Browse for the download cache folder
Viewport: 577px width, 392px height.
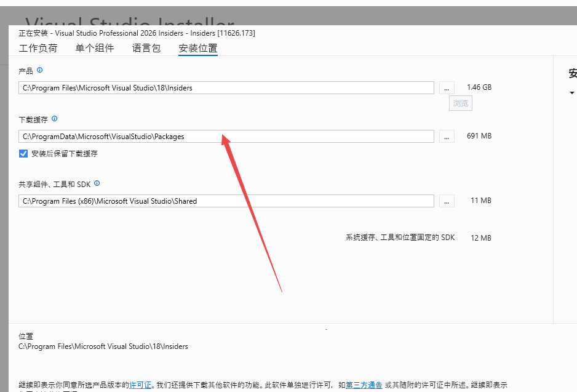tap(447, 136)
